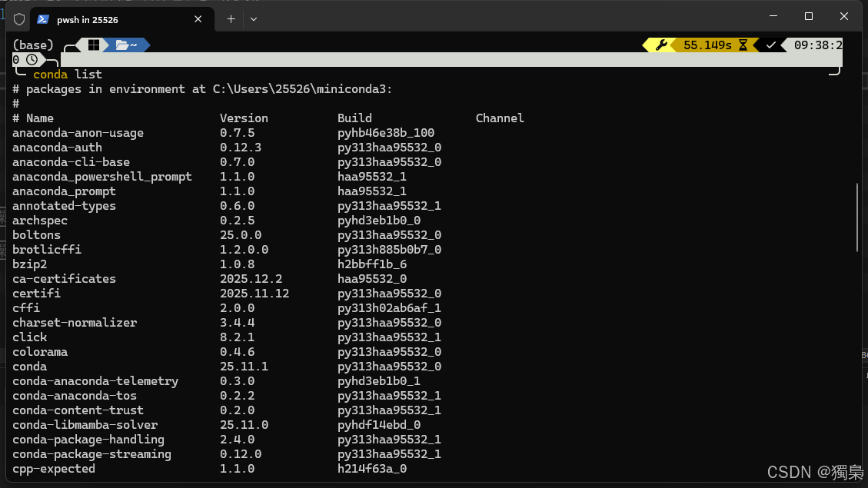Click version 1.2.0.0 of brotlicffi
Viewport: 868px width, 488px height.
[244, 250]
